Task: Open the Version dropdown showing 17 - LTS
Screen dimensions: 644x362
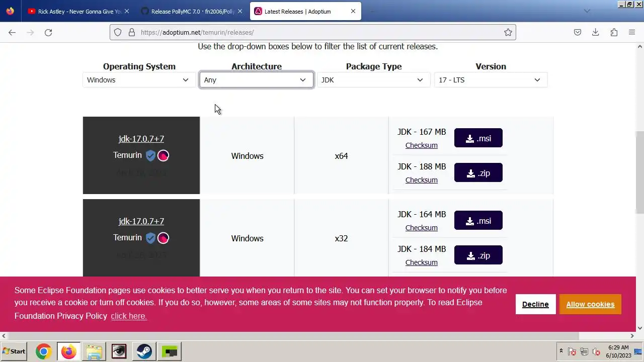Action: 491,80
